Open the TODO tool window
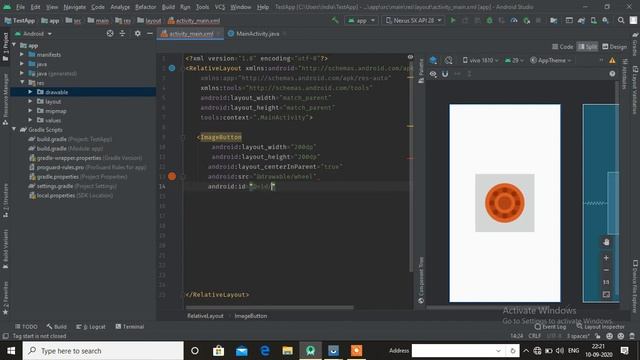 26,327
